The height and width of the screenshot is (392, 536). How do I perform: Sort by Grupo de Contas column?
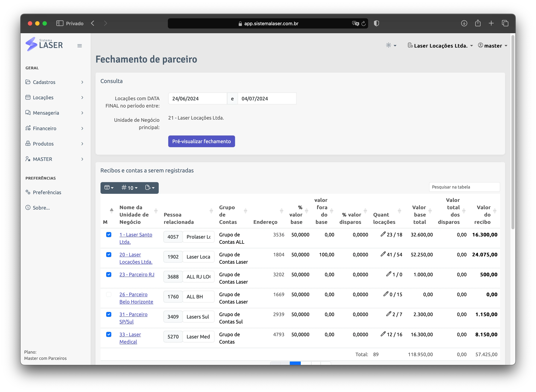[x=245, y=211]
